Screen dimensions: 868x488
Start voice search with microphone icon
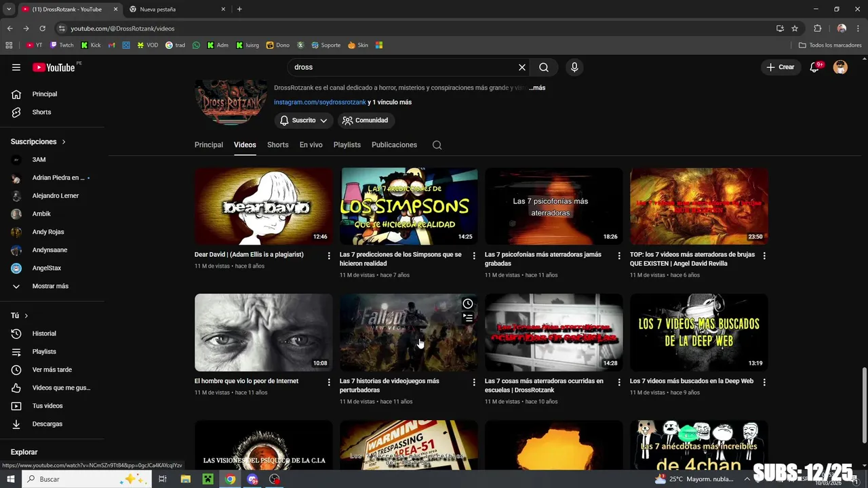tap(574, 67)
